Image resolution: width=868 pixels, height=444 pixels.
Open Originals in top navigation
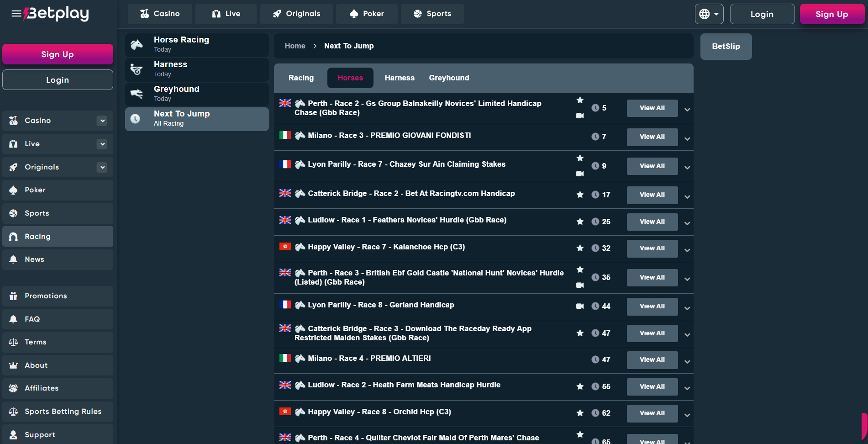coord(296,14)
